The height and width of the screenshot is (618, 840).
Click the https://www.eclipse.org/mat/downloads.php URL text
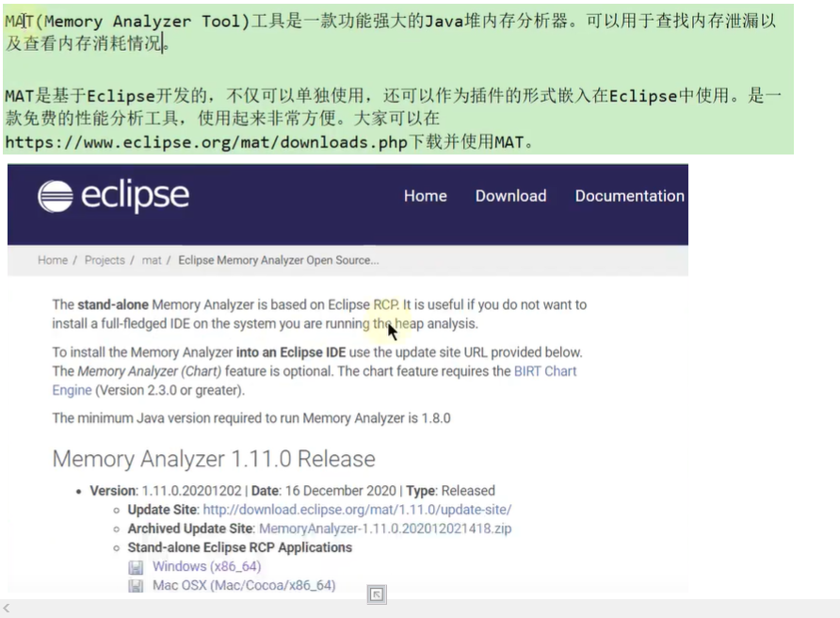point(206,142)
